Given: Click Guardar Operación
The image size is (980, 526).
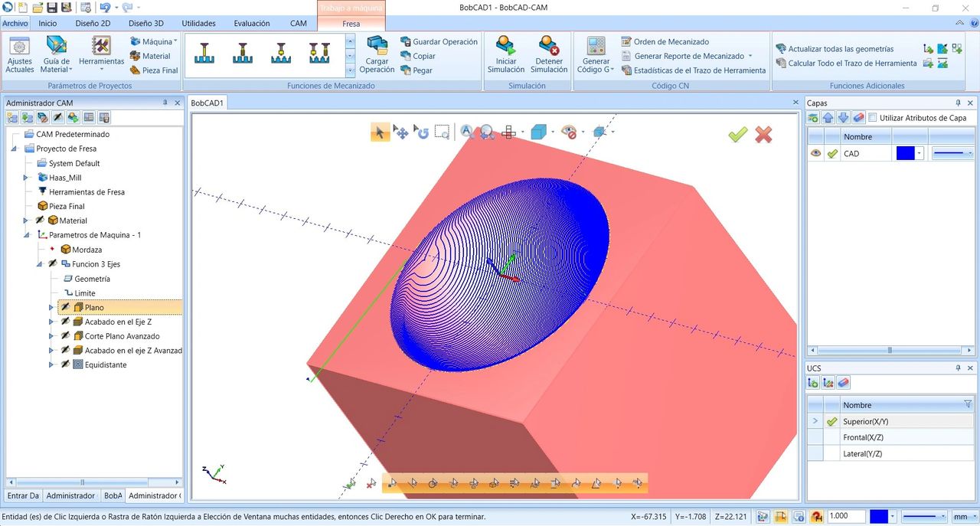Looking at the screenshot, I should [439, 42].
